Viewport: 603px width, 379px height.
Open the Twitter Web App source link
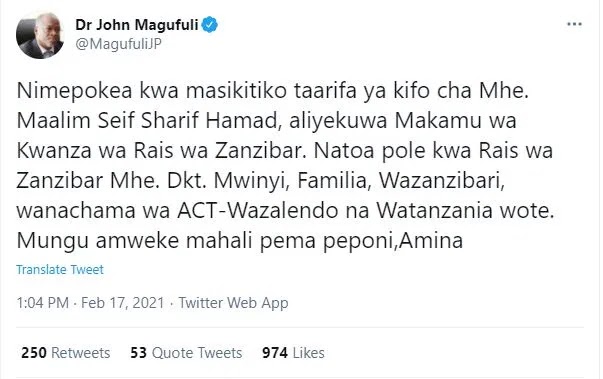coord(233,303)
